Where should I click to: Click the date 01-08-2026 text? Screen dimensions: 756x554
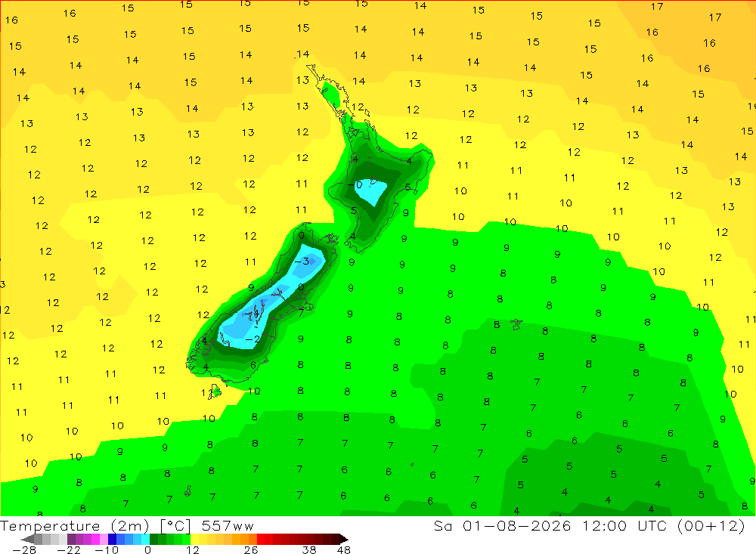pos(517,525)
